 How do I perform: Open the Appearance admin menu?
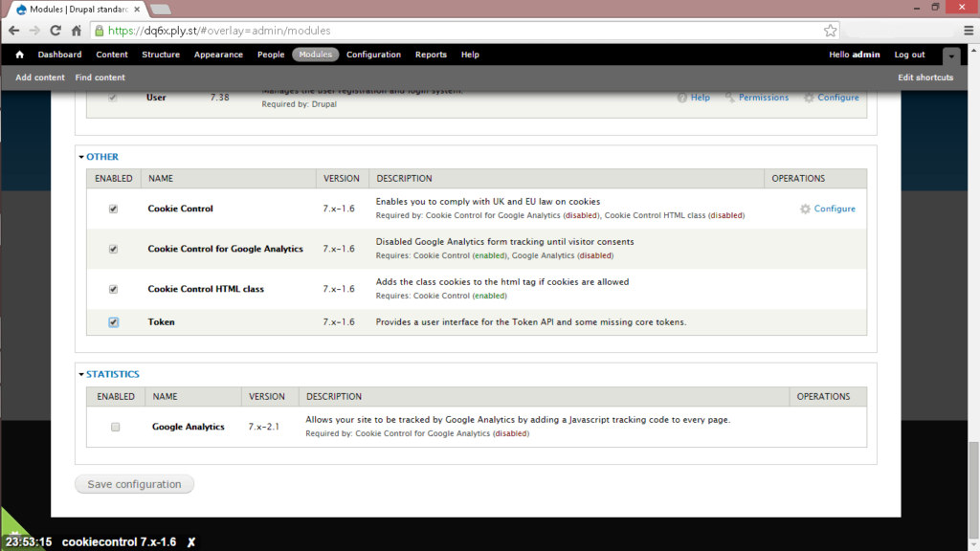[218, 55]
